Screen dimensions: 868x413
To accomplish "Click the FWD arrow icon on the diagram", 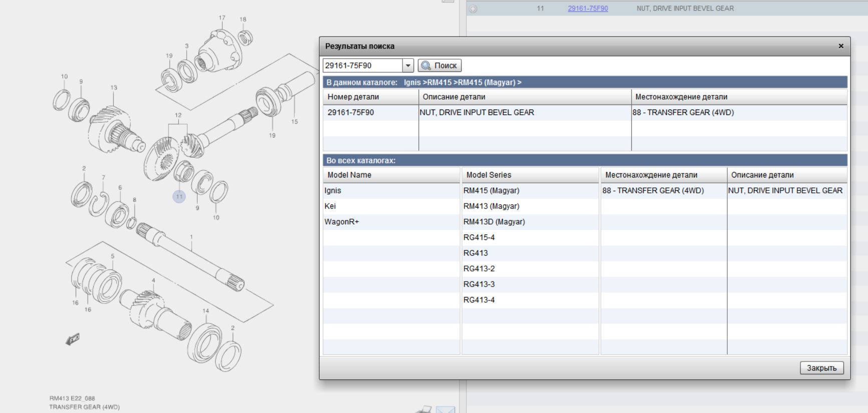I will coord(73,339).
